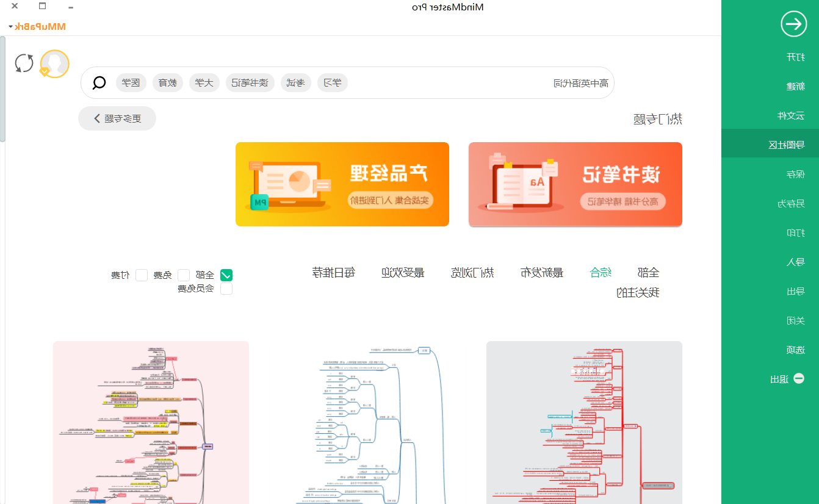The image size is (819, 504).
Task: Enable the 付费 filter checkbox
Action: click(142, 275)
